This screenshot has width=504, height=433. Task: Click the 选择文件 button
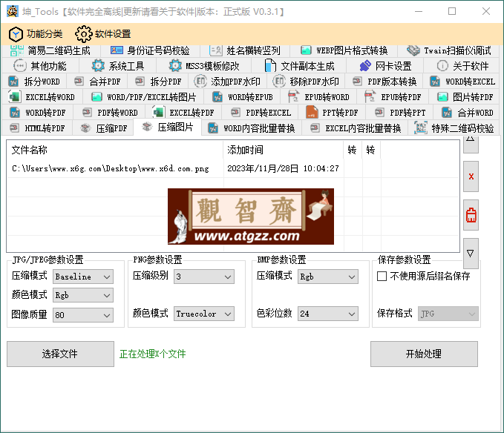(60, 354)
